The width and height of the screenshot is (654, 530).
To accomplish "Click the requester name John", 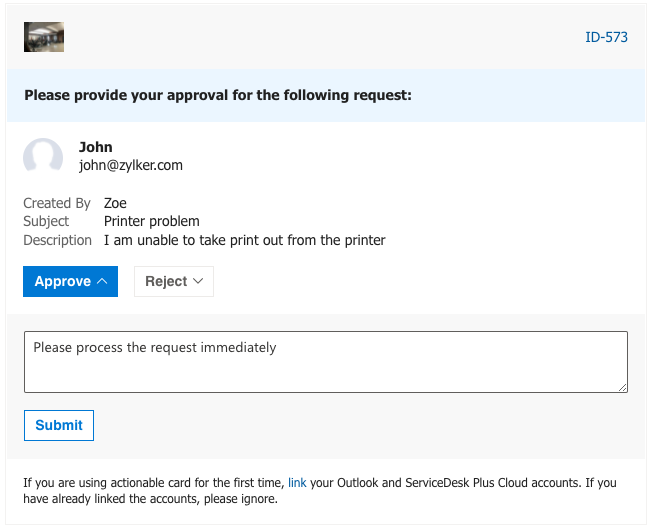I will (x=96, y=147).
